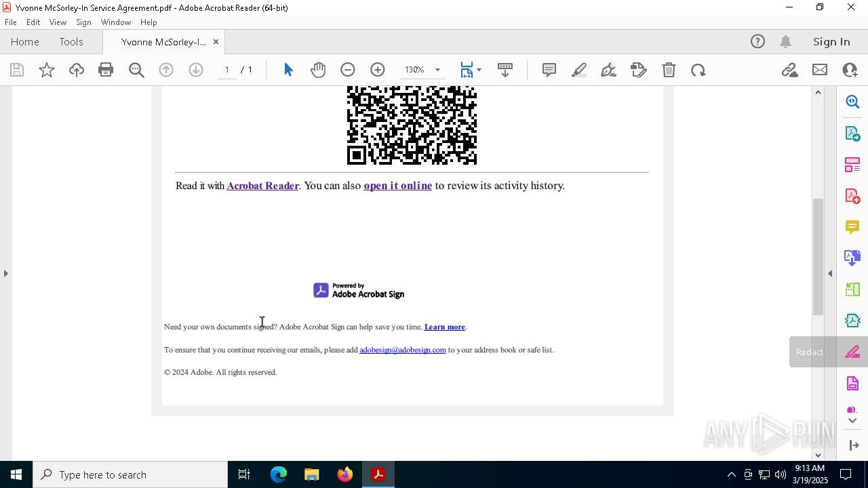Open the View menu
This screenshot has width=868, height=488.
point(58,22)
